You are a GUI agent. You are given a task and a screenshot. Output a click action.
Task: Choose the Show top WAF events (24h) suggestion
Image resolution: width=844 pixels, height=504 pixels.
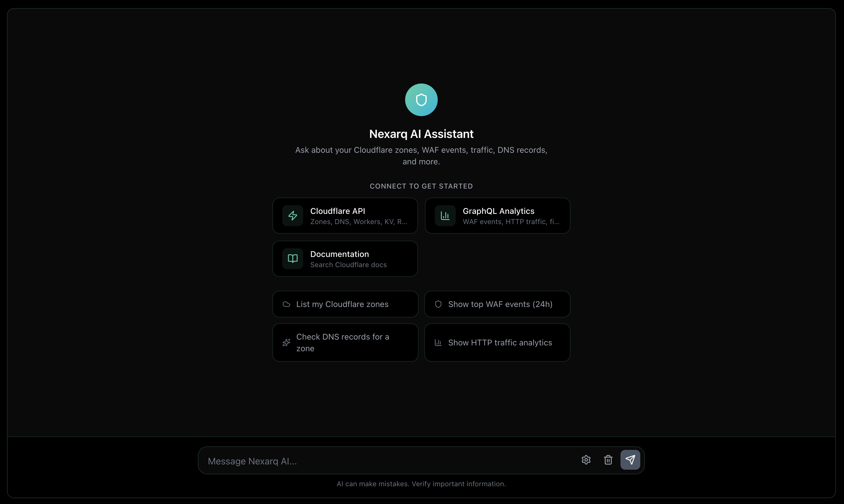(497, 304)
